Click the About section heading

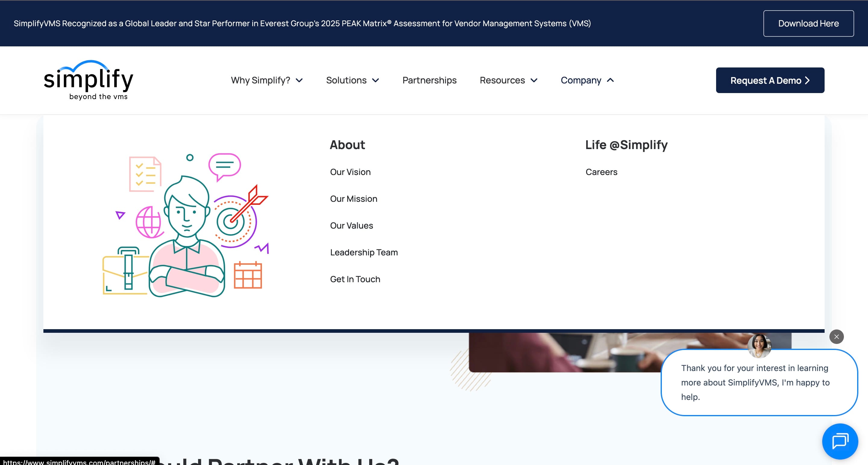point(347,145)
